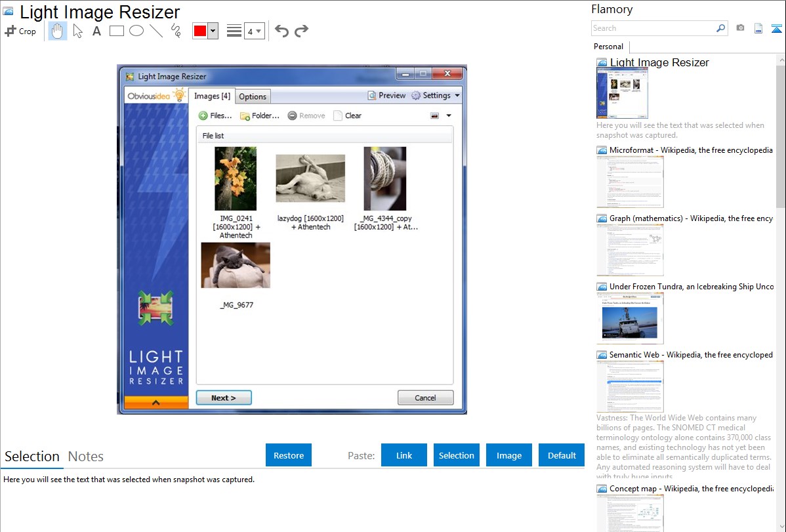Select the _MG_9677 cat thumbnail
Viewport: 786px width, 532px height.
[236, 265]
